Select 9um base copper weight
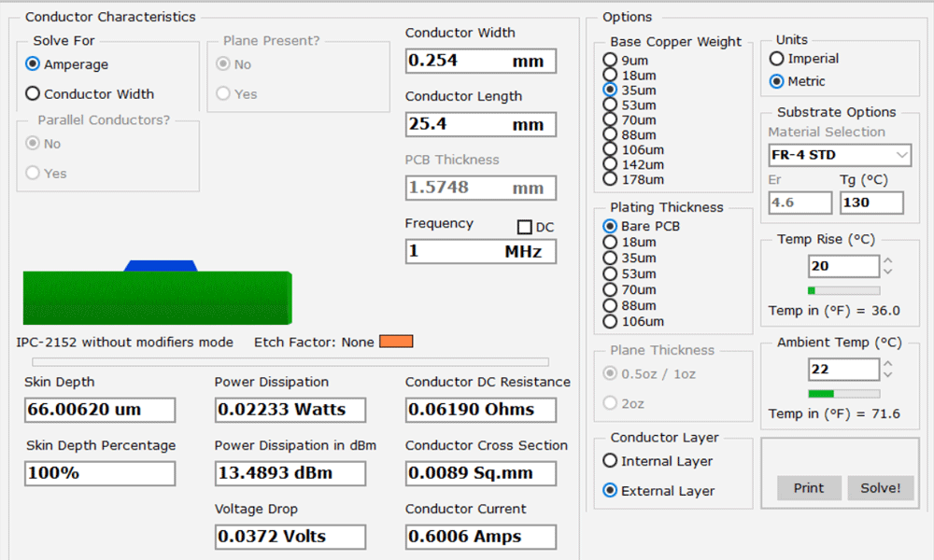 tap(608, 61)
